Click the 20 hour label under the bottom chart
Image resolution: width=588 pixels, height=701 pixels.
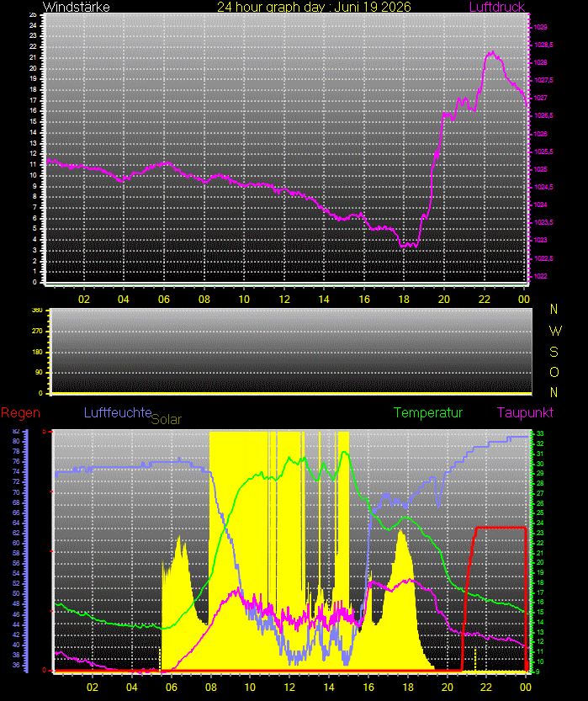click(448, 688)
